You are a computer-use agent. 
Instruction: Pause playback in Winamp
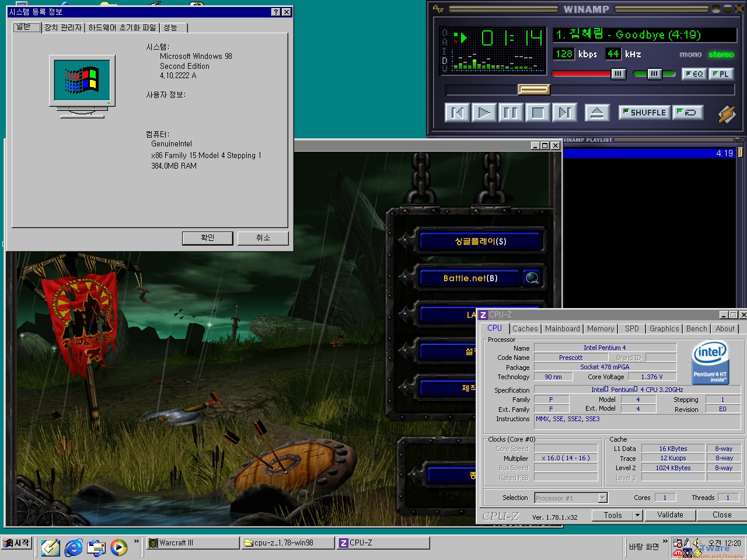(511, 112)
